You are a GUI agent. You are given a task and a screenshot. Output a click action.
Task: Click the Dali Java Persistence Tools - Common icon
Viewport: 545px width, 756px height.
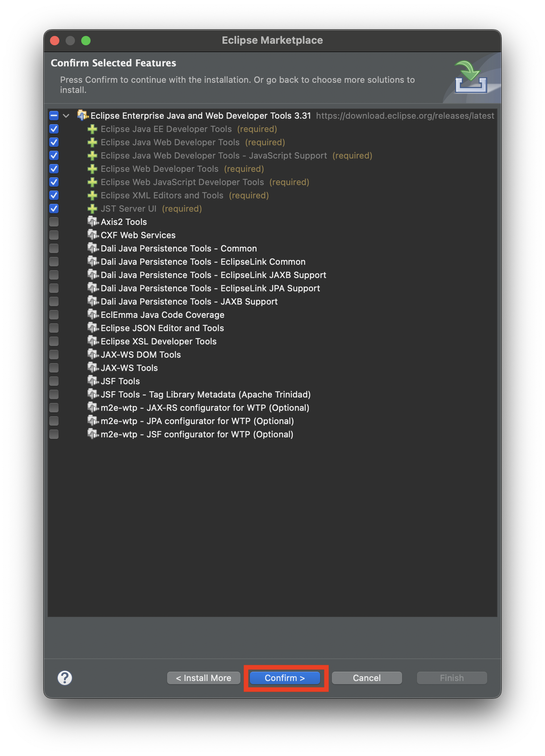point(93,248)
